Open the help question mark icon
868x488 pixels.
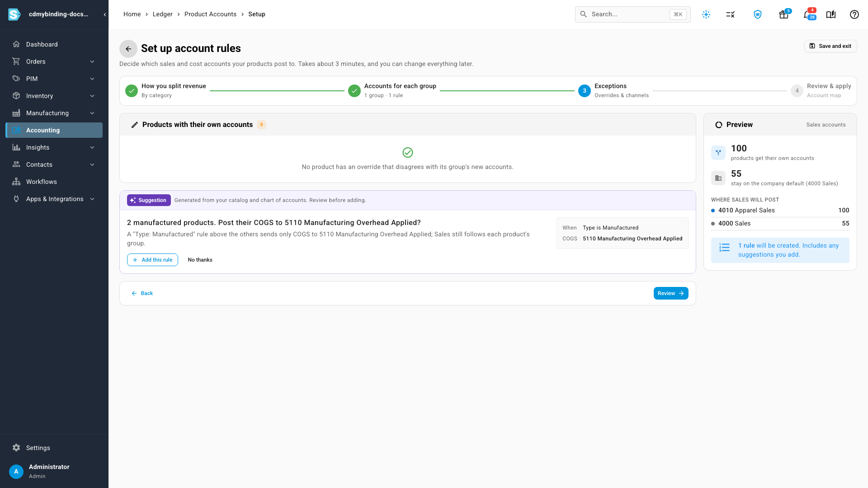[x=854, y=14]
